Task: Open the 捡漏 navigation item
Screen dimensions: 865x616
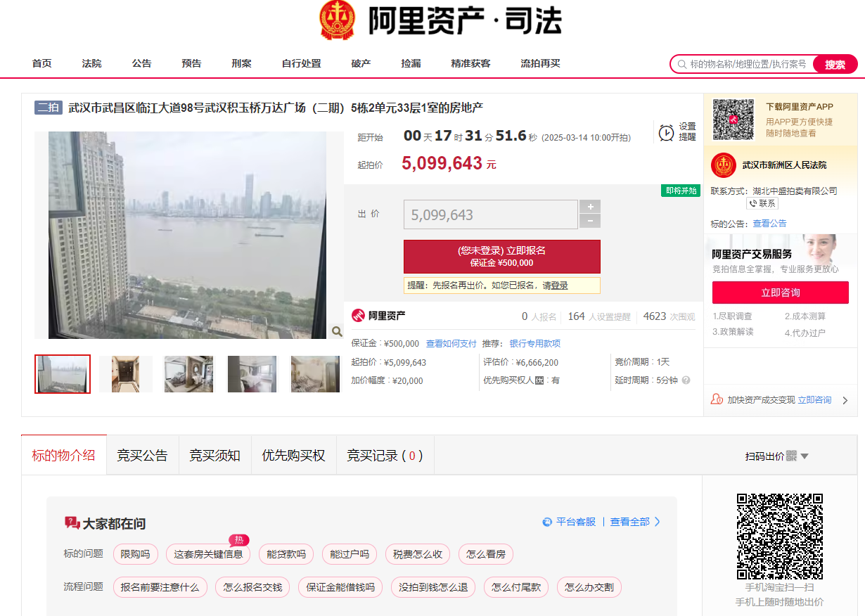Action: (411, 63)
